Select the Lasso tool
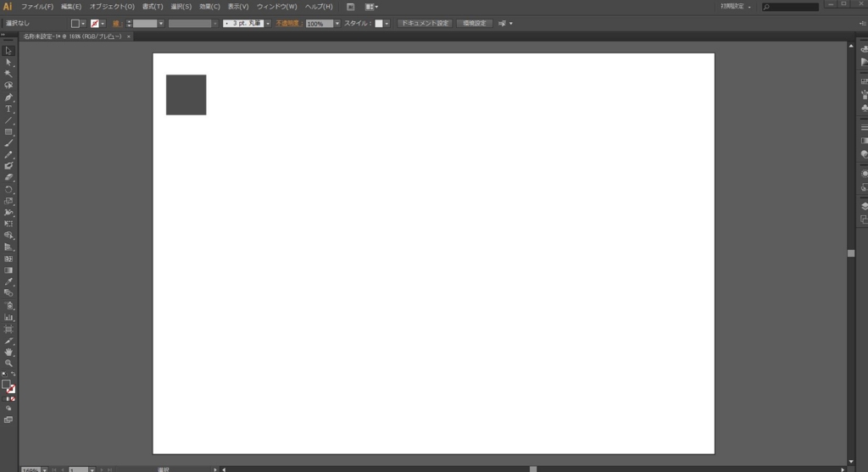The height and width of the screenshot is (472, 868). [8, 86]
